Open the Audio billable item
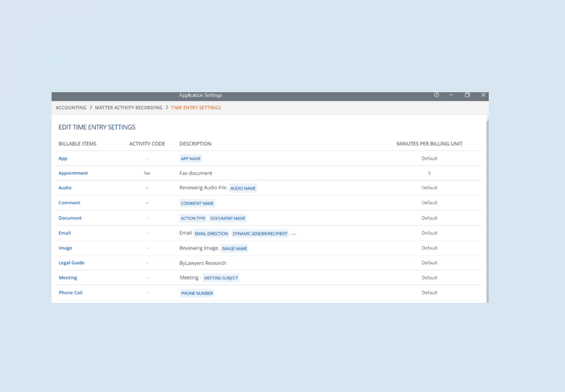The width and height of the screenshot is (565, 392). click(65, 188)
